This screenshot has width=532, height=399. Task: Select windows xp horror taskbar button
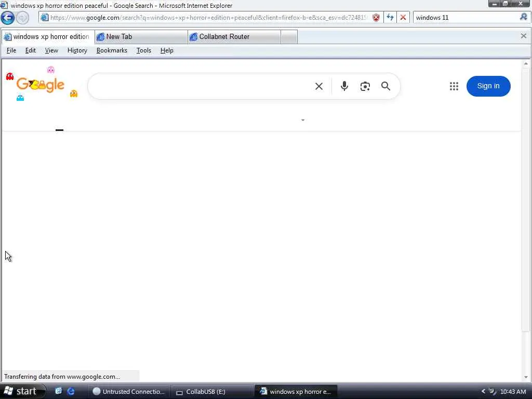[296, 392]
